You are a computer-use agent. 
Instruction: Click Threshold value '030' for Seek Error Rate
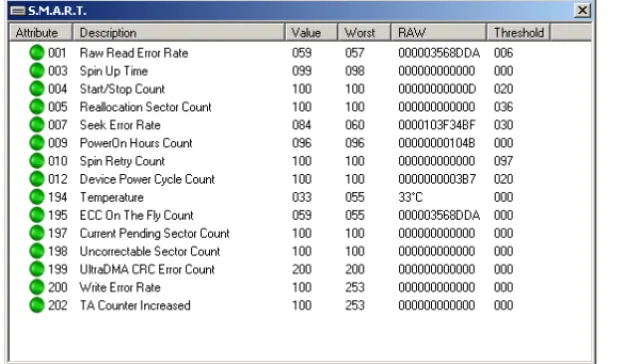(503, 125)
